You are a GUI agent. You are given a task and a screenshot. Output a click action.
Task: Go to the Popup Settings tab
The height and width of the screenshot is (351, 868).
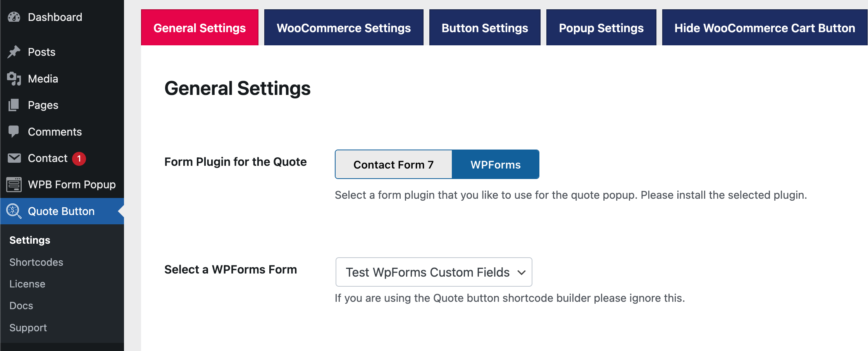pos(601,28)
